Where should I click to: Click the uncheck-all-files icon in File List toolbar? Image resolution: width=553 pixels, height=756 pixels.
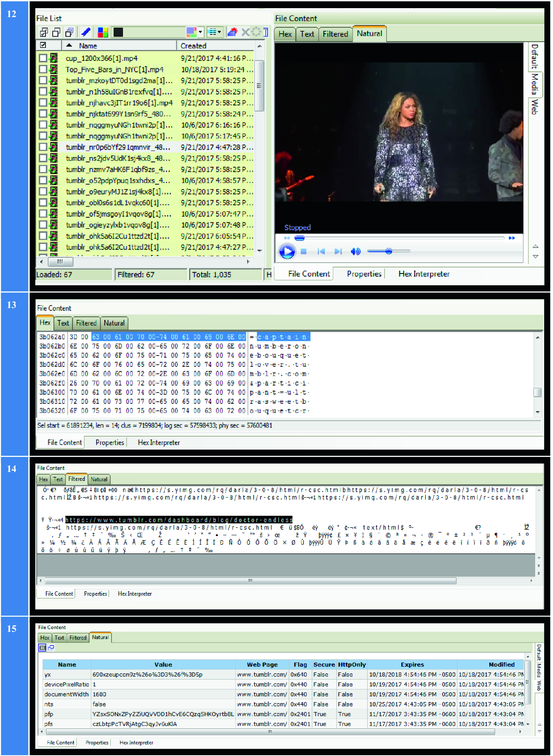tap(56, 32)
